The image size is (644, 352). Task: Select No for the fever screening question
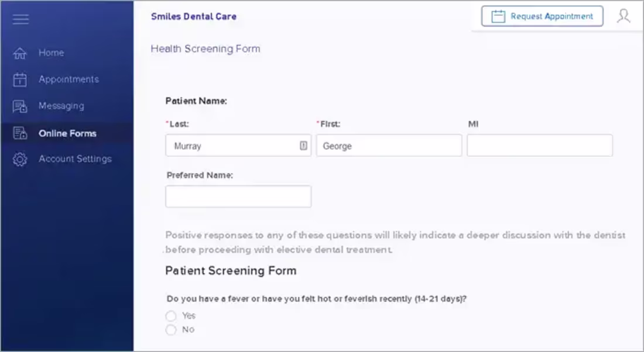coord(171,329)
